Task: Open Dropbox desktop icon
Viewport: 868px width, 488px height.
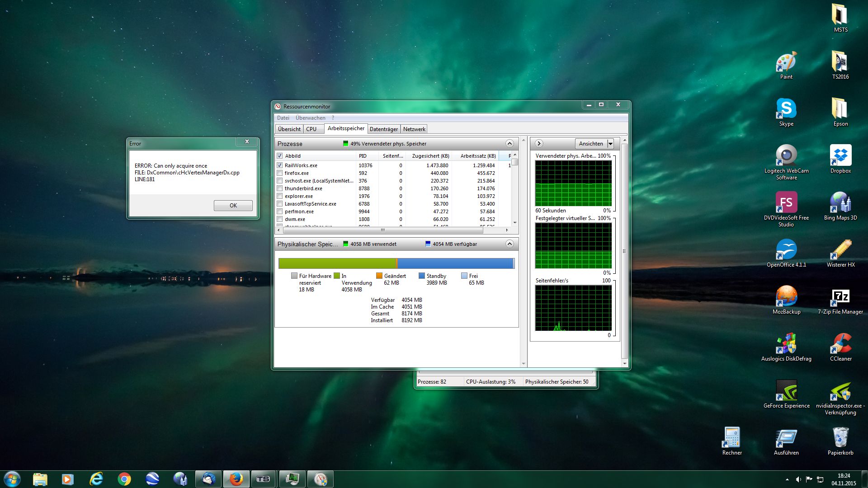Action: [x=840, y=156]
